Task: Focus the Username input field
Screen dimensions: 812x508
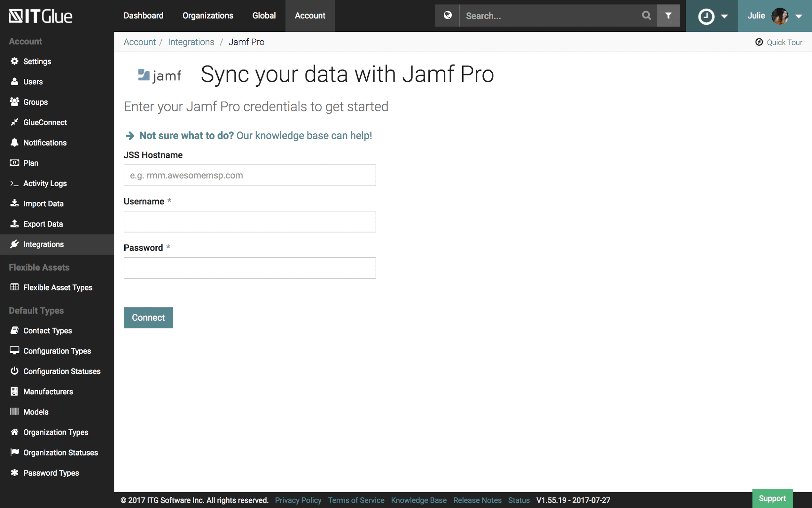Action: pos(250,221)
